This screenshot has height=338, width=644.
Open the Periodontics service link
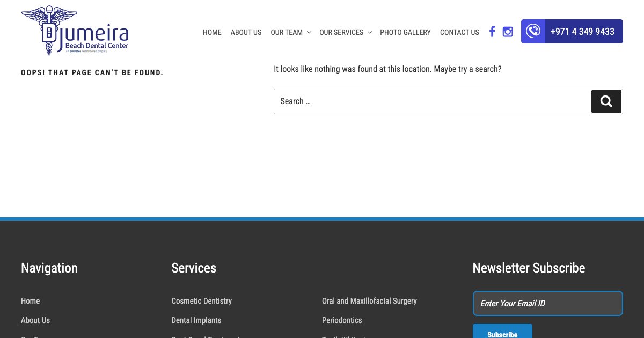click(342, 320)
